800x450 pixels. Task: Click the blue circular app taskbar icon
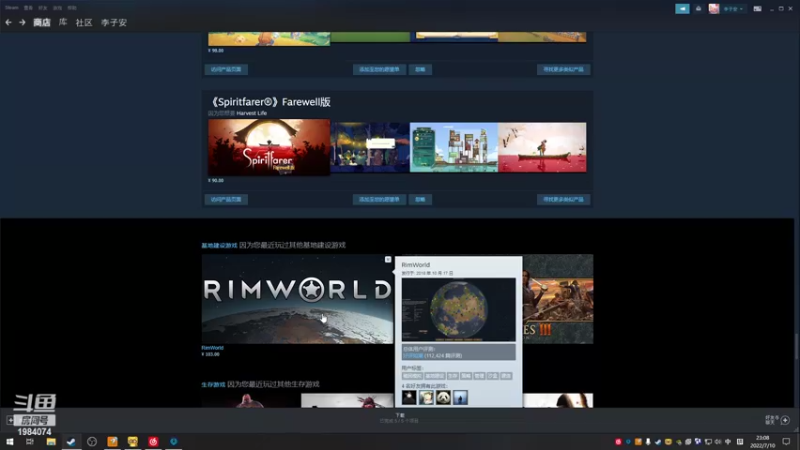pyautogui.click(x=173, y=442)
